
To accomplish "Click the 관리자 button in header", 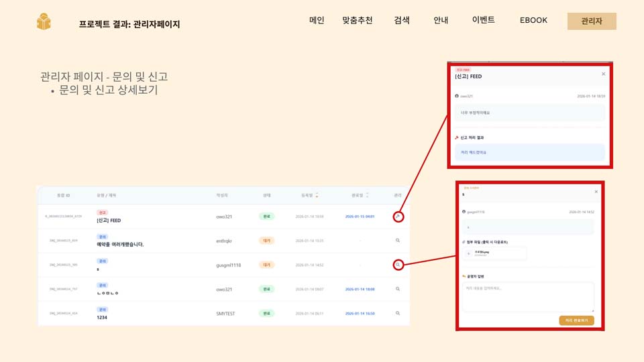I will (x=591, y=21).
